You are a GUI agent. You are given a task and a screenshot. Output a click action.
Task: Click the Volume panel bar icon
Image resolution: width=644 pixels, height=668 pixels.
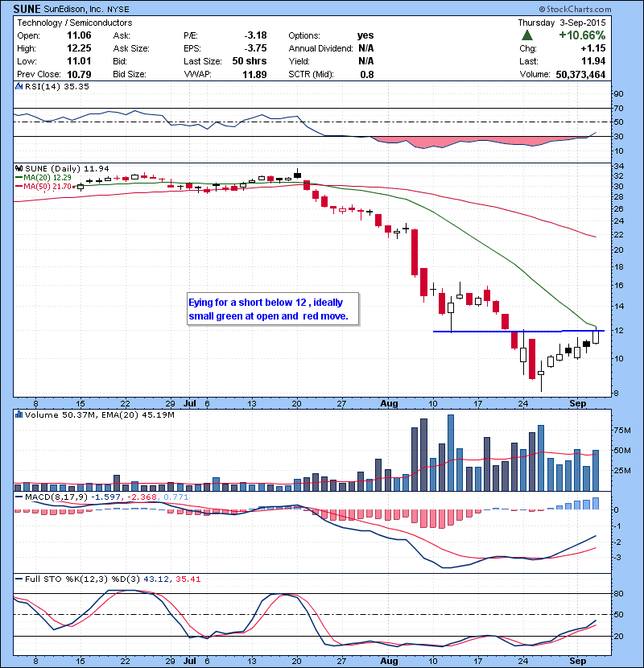coord(19,414)
